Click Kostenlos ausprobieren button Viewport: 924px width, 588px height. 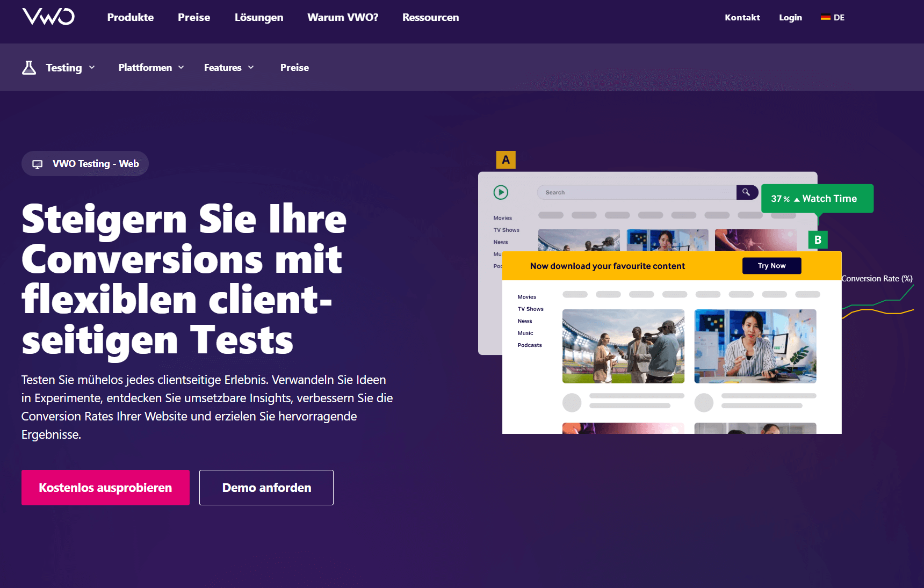point(105,488)
